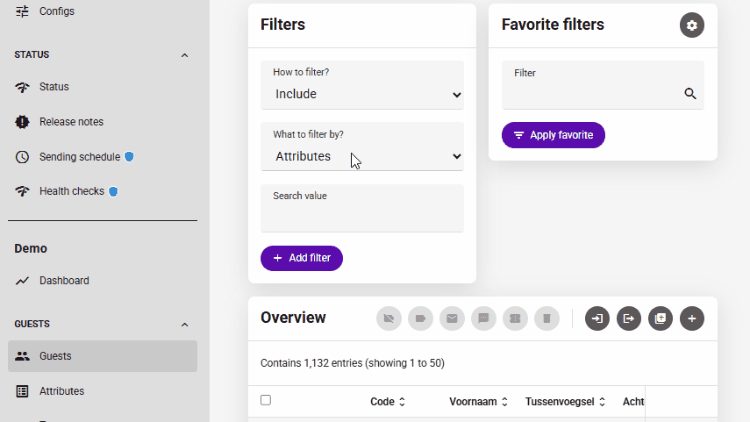The width and height of the screenshot is (750, 422).
Task: Click the import icon in Overview toolbar
Action: 597,319
